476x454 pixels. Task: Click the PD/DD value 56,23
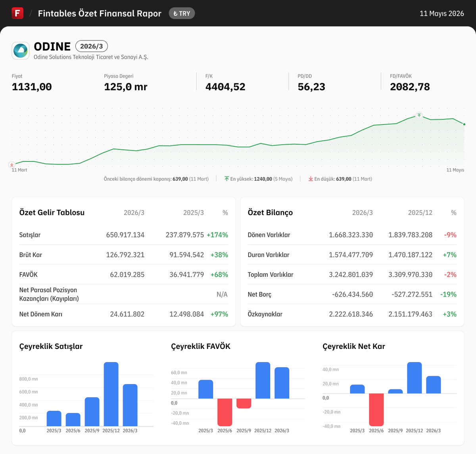click(311, 87)
